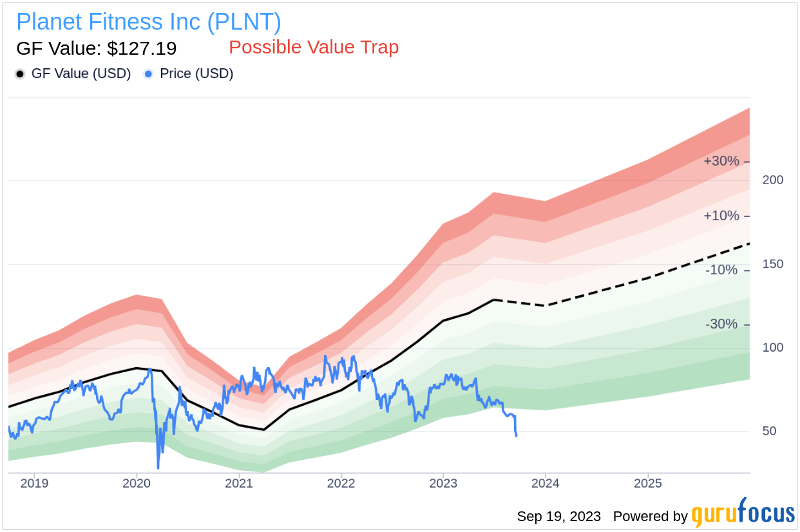Select the 2022 x-axis label
Image resolution: width=800 pixels, height=532 pixels.
341,483
